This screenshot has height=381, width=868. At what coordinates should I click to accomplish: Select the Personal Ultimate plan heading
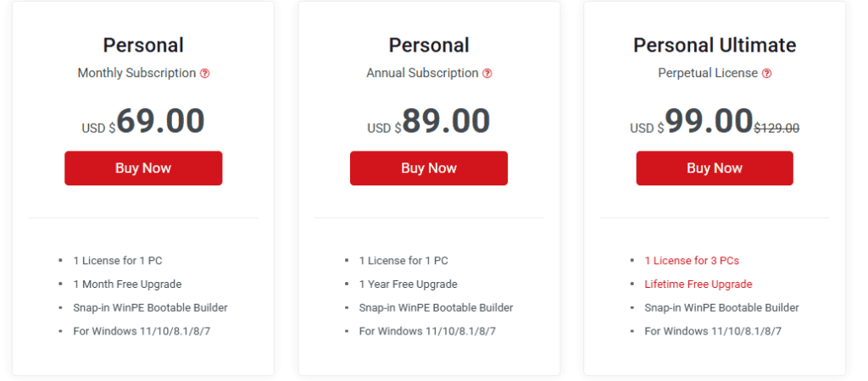(x=715, y=45)
